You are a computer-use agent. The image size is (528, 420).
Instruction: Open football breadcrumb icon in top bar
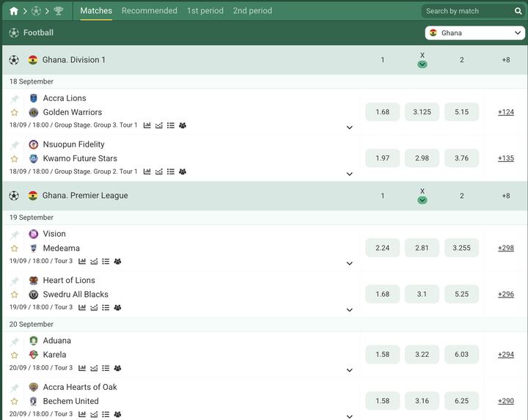click(x=36, y=11)
